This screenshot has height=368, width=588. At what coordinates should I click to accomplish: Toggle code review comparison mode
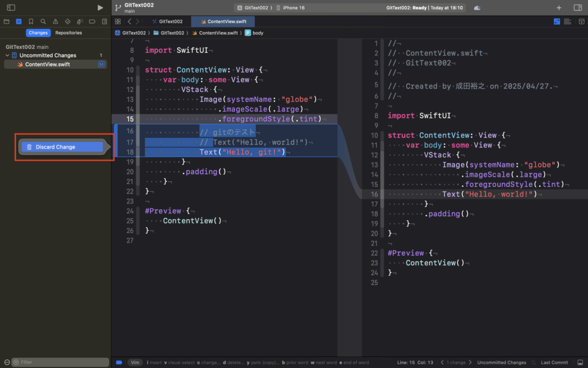[557, 21]
